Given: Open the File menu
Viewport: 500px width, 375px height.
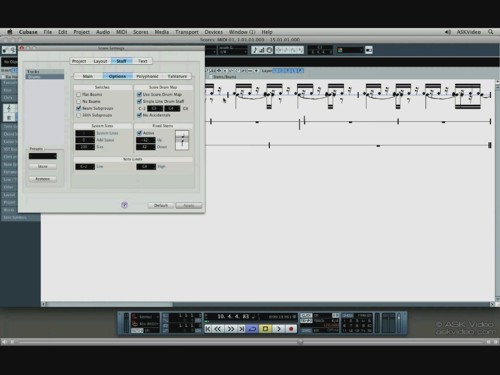Looking at the screenshot, I should (48, 32).
